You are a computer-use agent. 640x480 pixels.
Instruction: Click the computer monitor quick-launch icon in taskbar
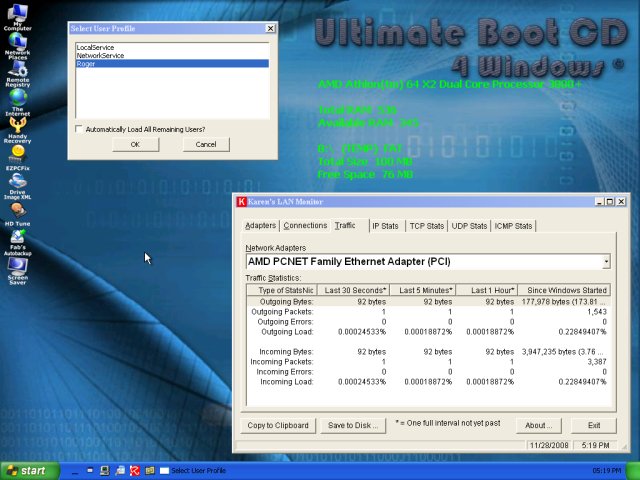click(104, 471)
